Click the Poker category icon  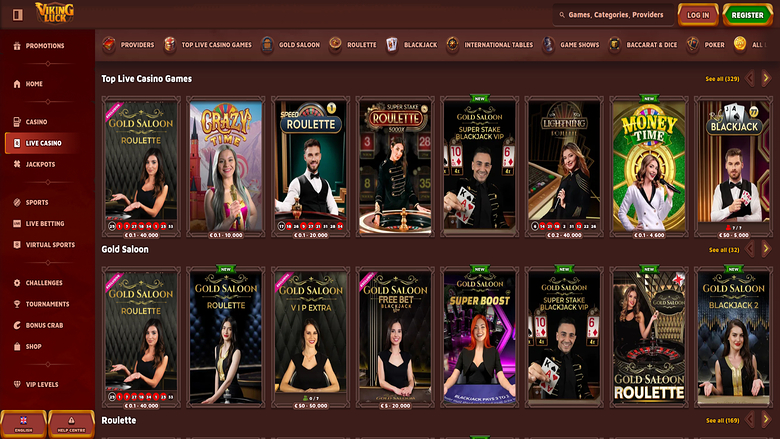tap(692, 45)
